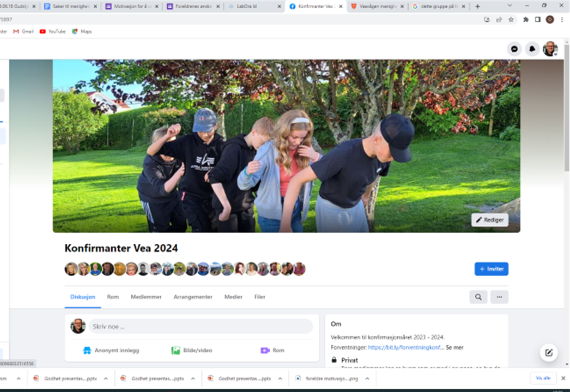Screen dimensions: 570x392
Task: Expand options for second Godhet presentas download
Action: [193, 378]
